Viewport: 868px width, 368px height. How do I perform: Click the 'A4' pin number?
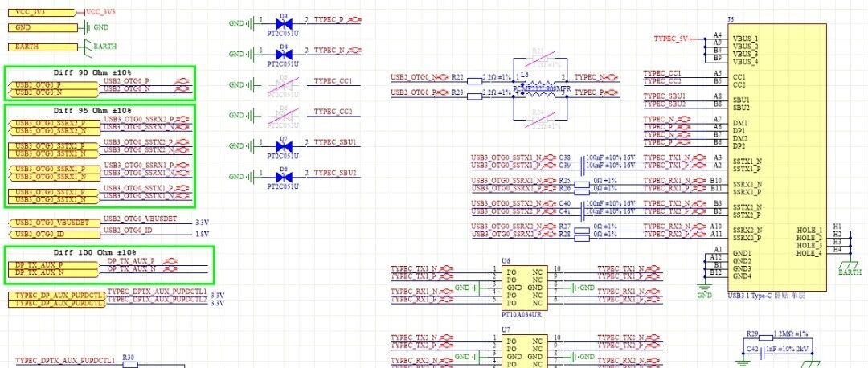pyautogui.click(x=718, y=35)
